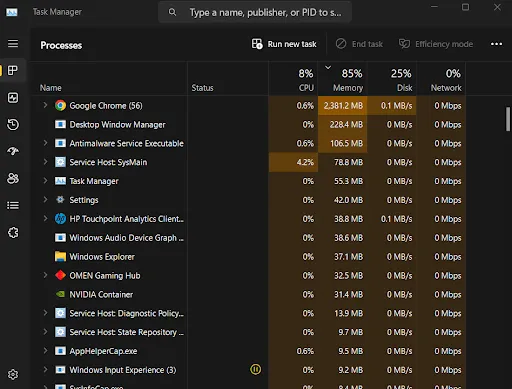The width and height of the screenshot is (512, 389).
Task: Sort by the Network column header
Action: pos(441,80)
